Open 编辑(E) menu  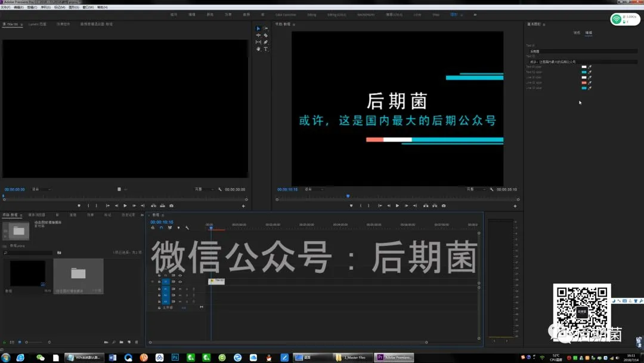click(18, 7)
